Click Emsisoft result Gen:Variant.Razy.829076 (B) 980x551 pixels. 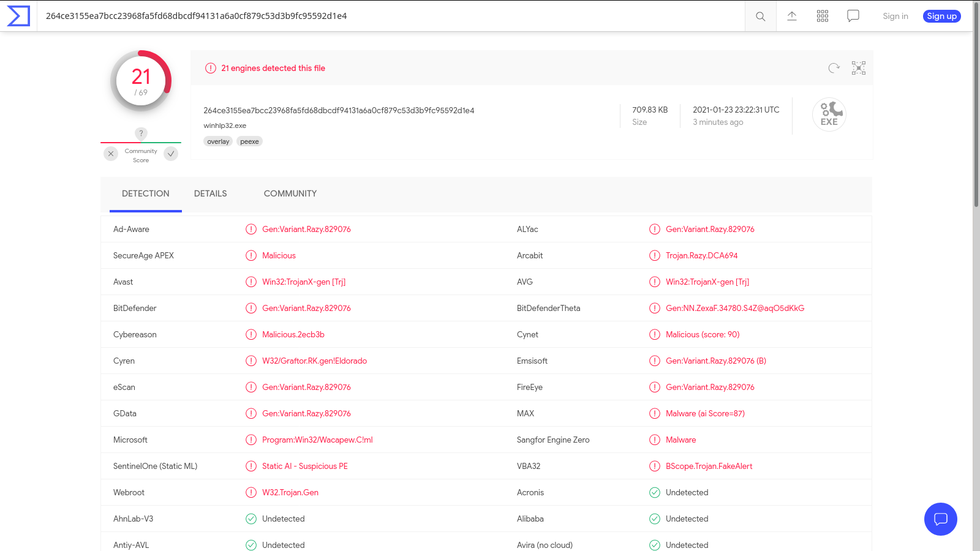point(716,361)
